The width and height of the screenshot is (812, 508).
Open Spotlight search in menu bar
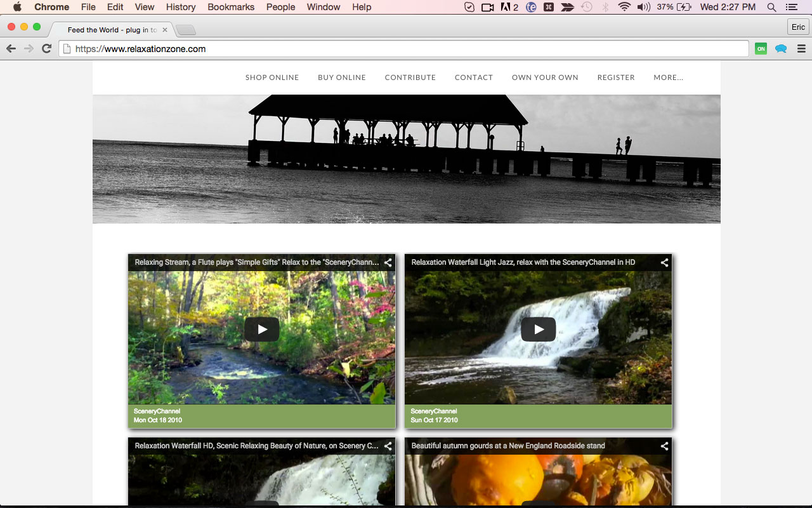pyautogui.click(x=771, y=7)
